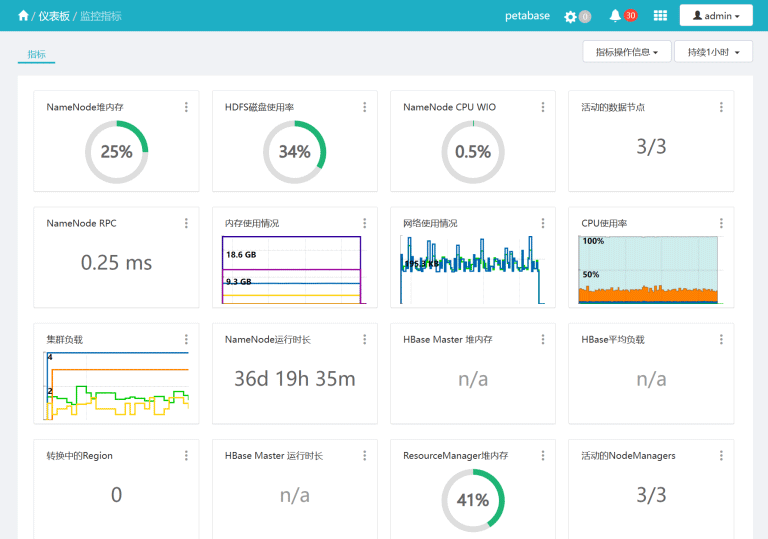Open the 网络使用情况 widget kebab menu
Viewport: 768px width, 539px height.
click(x=543, y=223)
